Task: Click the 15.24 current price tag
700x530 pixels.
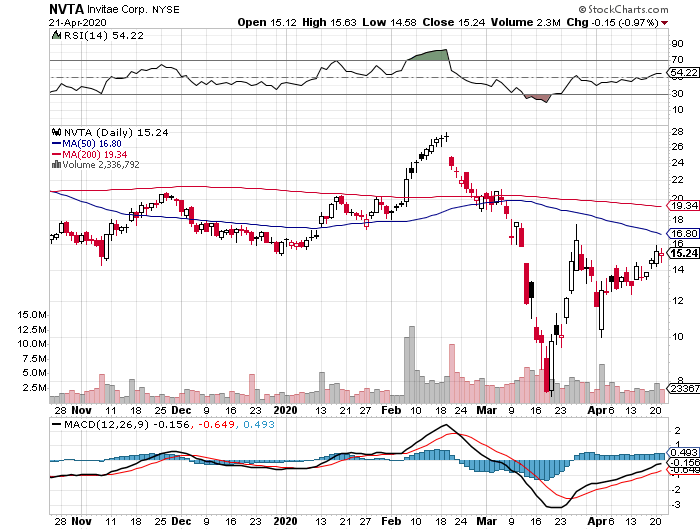Action: 682,254
